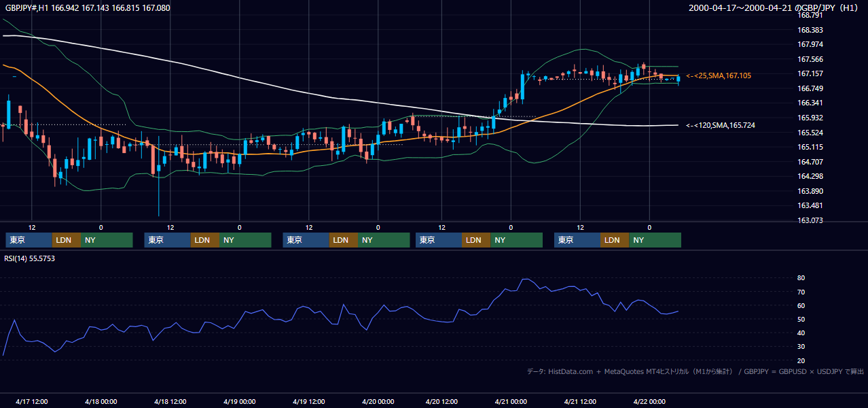Click RSI axis level 70
This screenshot has height=408, width=868.
[801, 292]
